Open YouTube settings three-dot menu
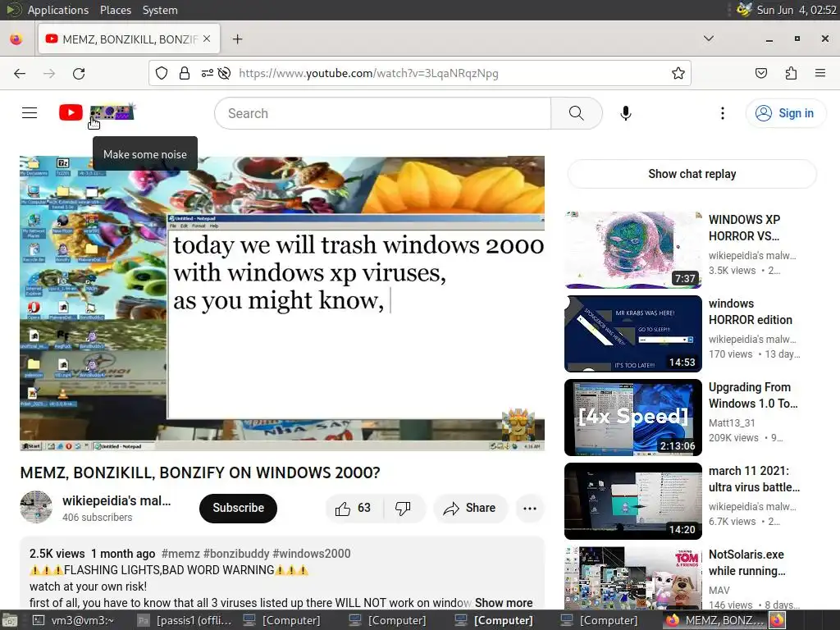840x630 pixels. (x=722, y=113)
